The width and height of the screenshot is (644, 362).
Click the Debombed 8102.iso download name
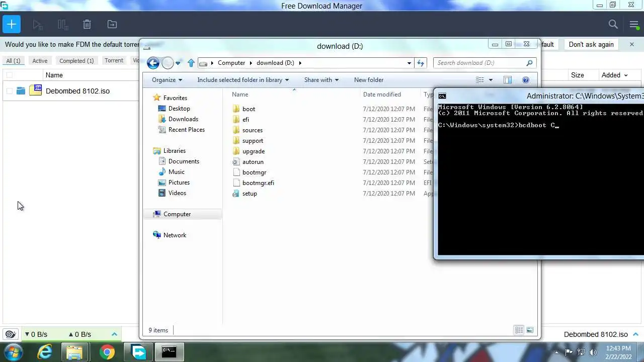click(x=77, y=91)
